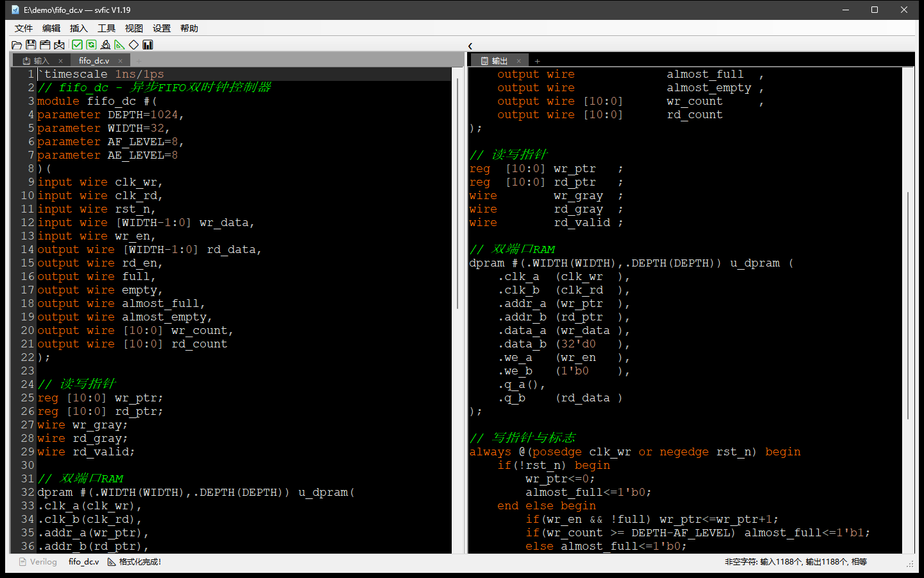924x578 pixels.
Task: Open the 文件 menu
Action: click(x=24, y=28)
